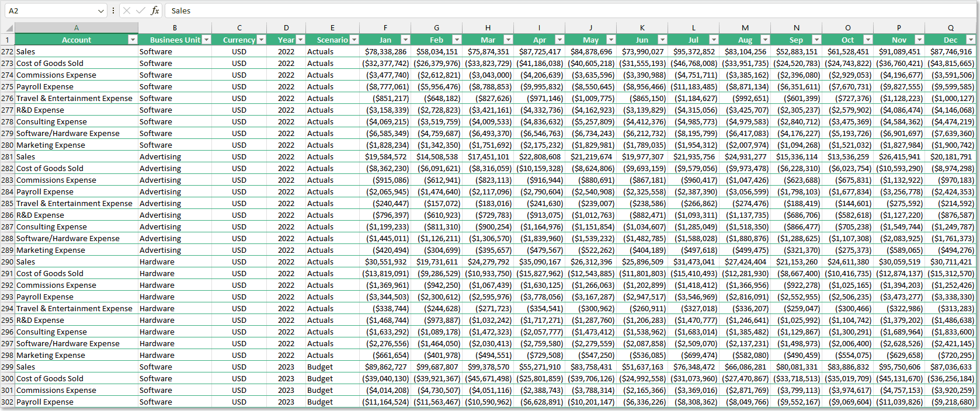Click Jan value $78,338,286
The image size is (980, 411).
tap(385, 51)
